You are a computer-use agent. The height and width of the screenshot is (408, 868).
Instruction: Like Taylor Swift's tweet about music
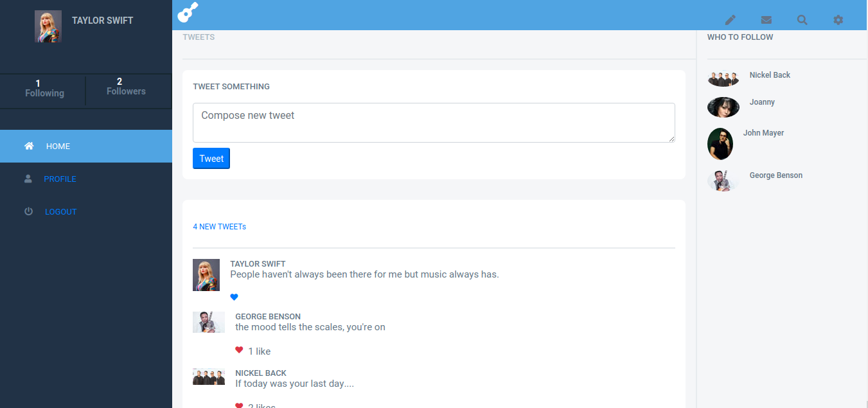click(x=234, y=297)
